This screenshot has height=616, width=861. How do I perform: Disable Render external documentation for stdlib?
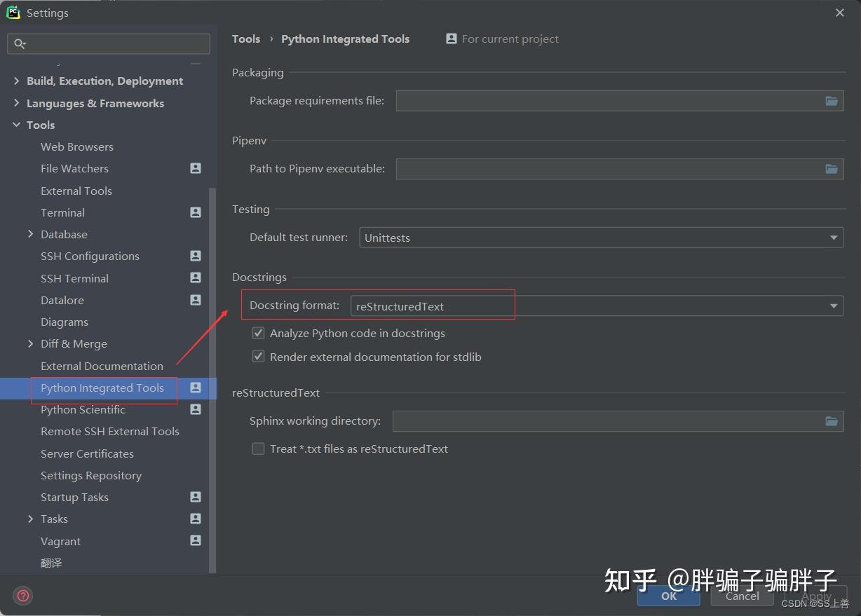click(x=258, y=356)
